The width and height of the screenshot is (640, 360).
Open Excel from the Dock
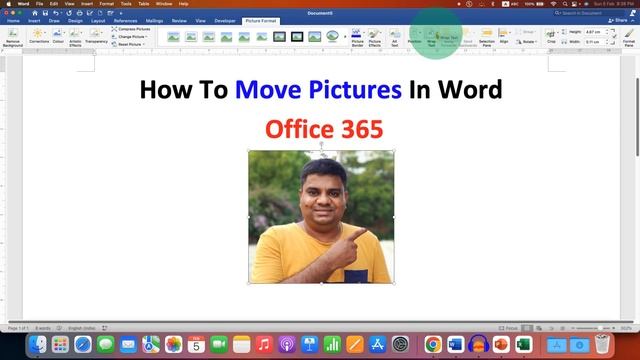[x=524, y=344]
